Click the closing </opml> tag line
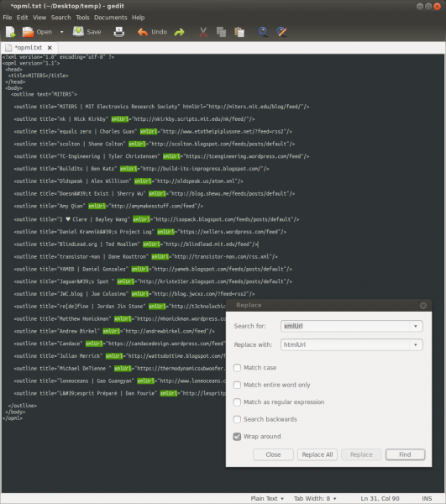This screenshot has width=446, height=504. (13, 418)
